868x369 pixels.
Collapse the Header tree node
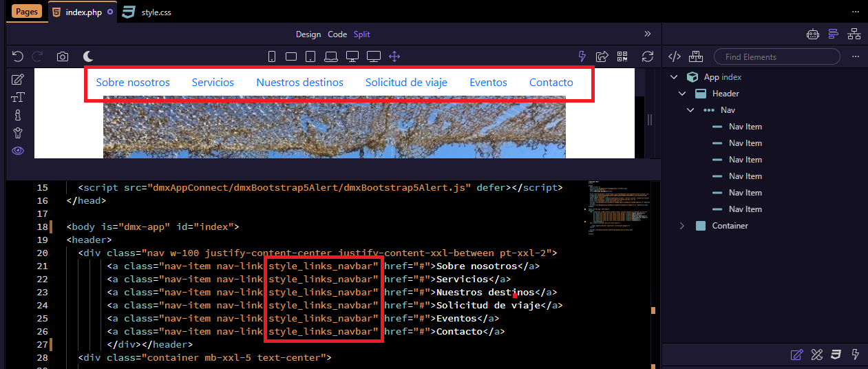pyautogui.click(x=682, y=94)
